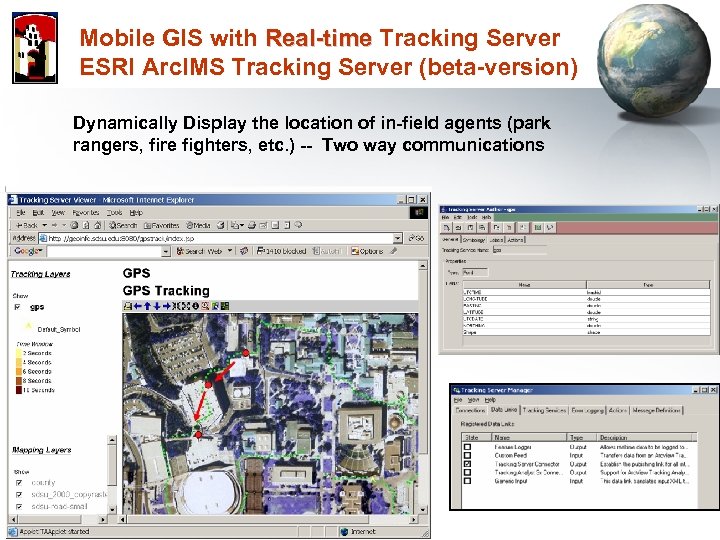Switch to the Connections tab in Manager
Image resolution: width=720 pixels, height=540 pixels.
coord(471,410)
